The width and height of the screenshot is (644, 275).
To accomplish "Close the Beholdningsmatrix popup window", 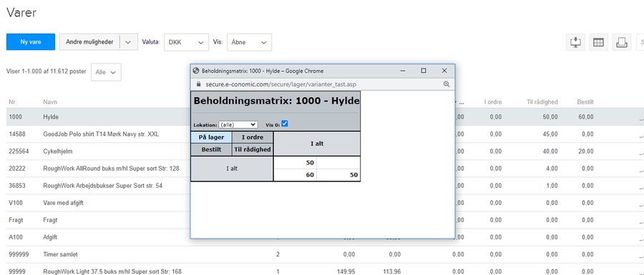I will (x=444, y=71).
